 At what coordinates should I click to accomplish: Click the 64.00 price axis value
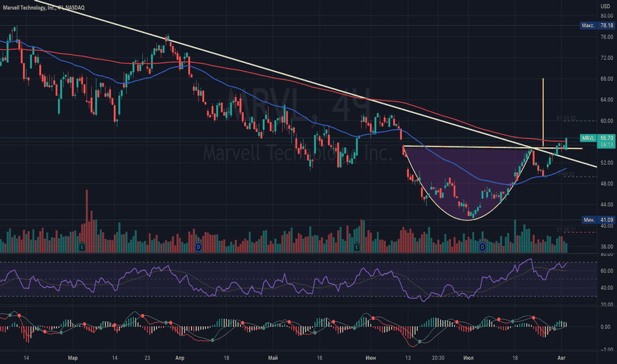[607, 100]
